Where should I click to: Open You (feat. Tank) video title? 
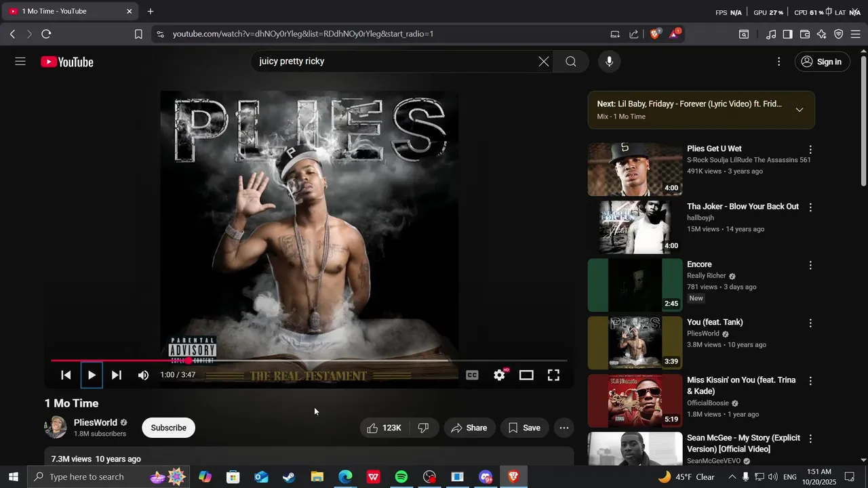pos(715,322)
